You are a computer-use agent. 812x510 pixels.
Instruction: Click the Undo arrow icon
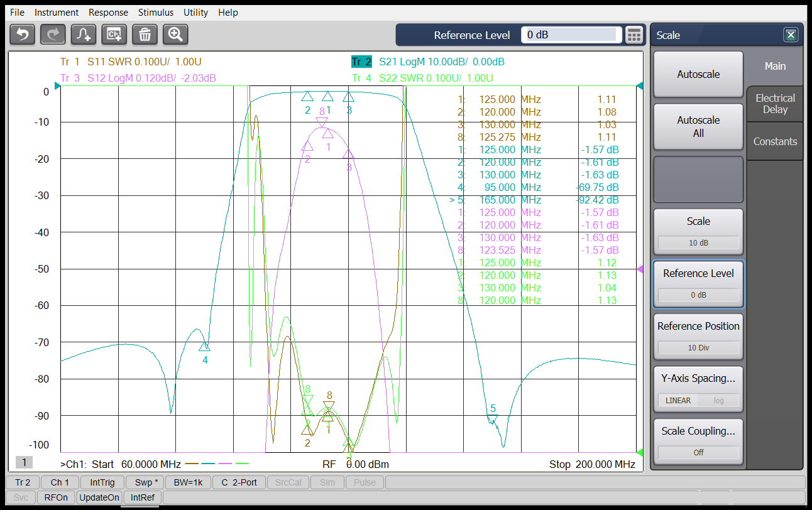23,35
